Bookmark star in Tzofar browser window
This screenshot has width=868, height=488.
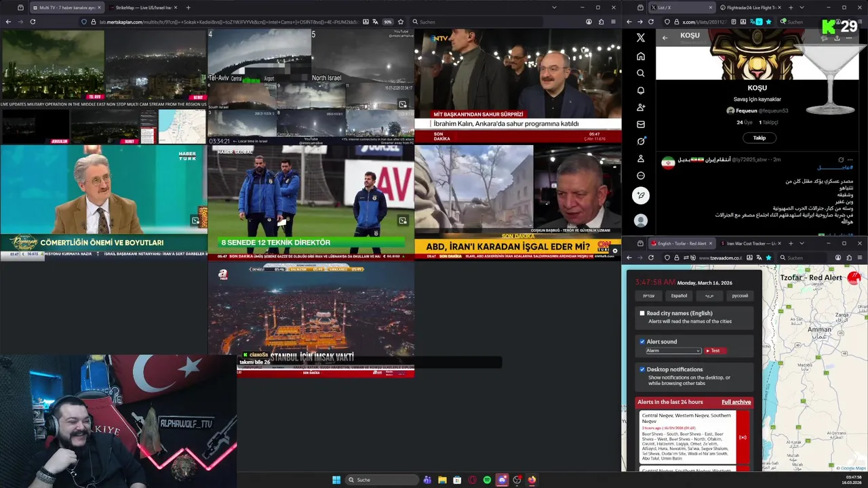pos(768,258)
